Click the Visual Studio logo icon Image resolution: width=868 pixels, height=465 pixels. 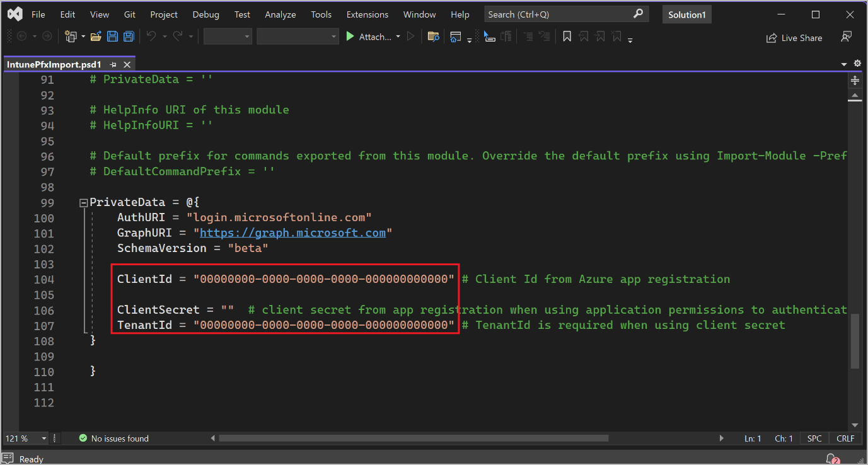pos(15,14)
